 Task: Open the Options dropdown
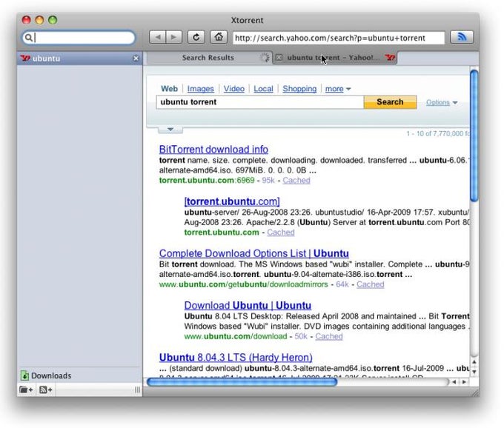pos(442,102)
